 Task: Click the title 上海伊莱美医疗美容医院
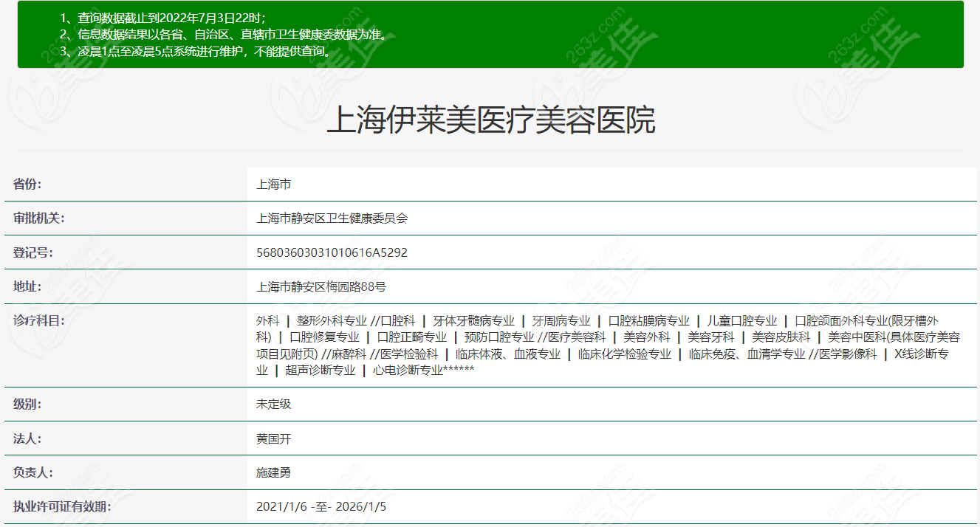490,120
